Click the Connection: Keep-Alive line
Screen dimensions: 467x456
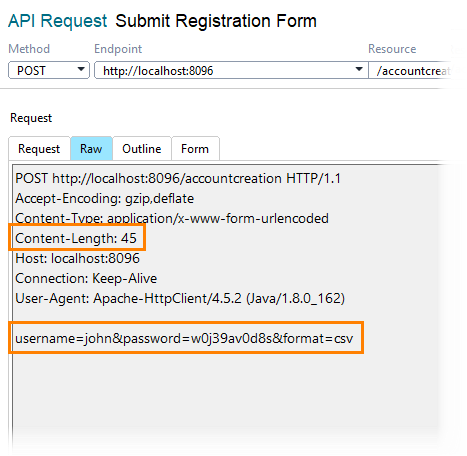click(x=86, y=278)
